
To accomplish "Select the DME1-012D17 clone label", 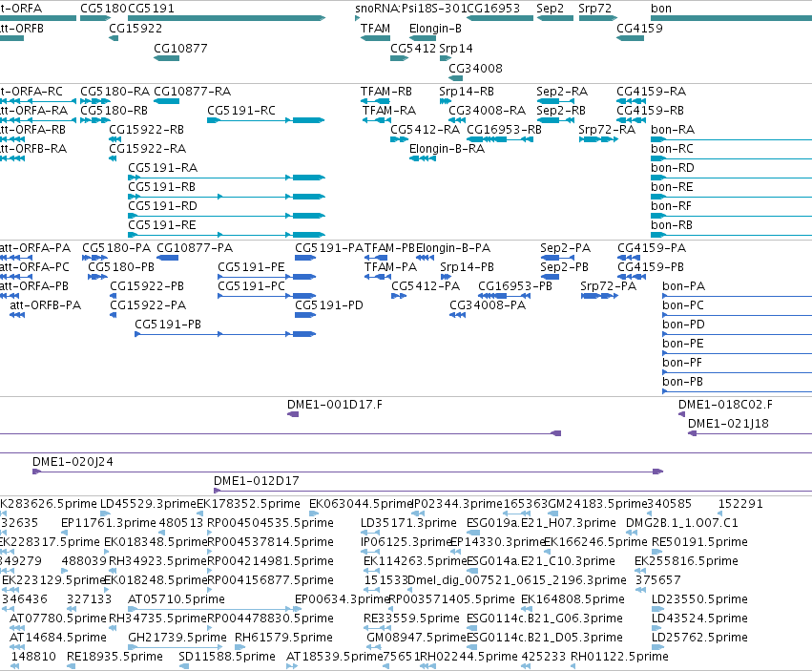I will [x=257, y=481].
